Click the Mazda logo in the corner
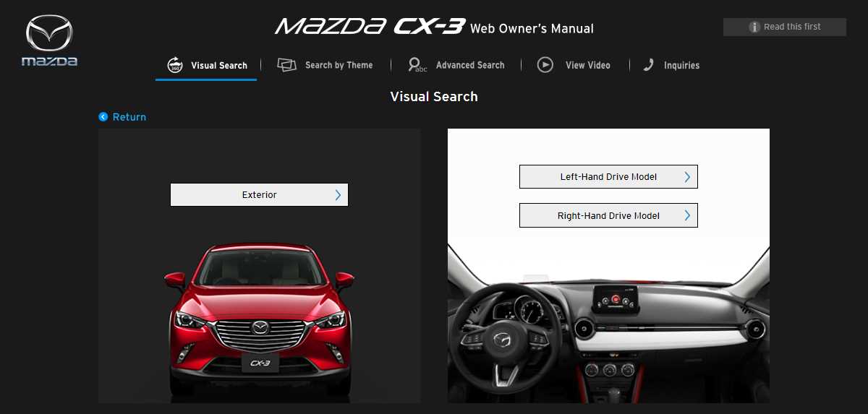 point(49,41)
